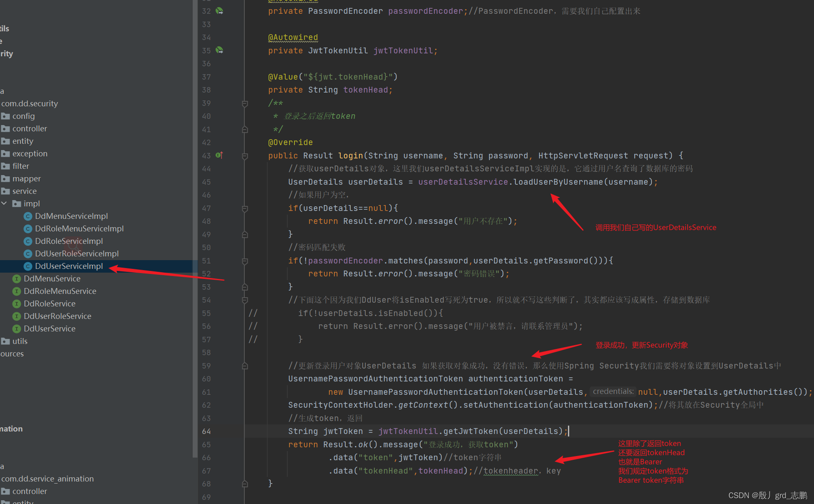Click the interface icon of DdUserService

[x=17, y=328]
